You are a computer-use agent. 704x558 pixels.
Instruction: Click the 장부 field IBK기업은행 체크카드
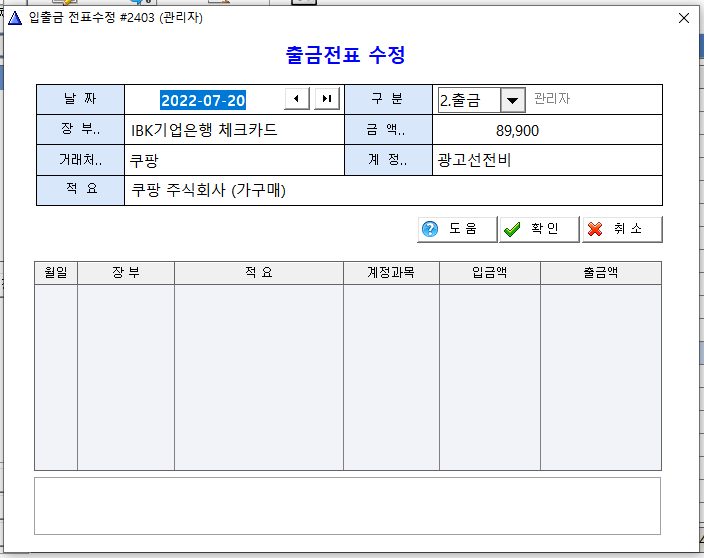point(234,130)
